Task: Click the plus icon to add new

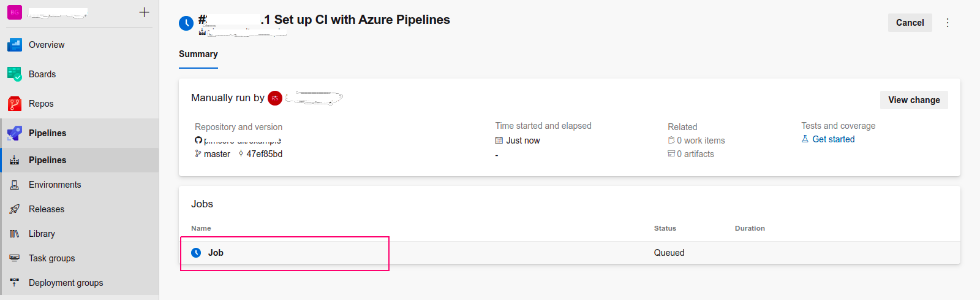Action: tap(144, 12)
